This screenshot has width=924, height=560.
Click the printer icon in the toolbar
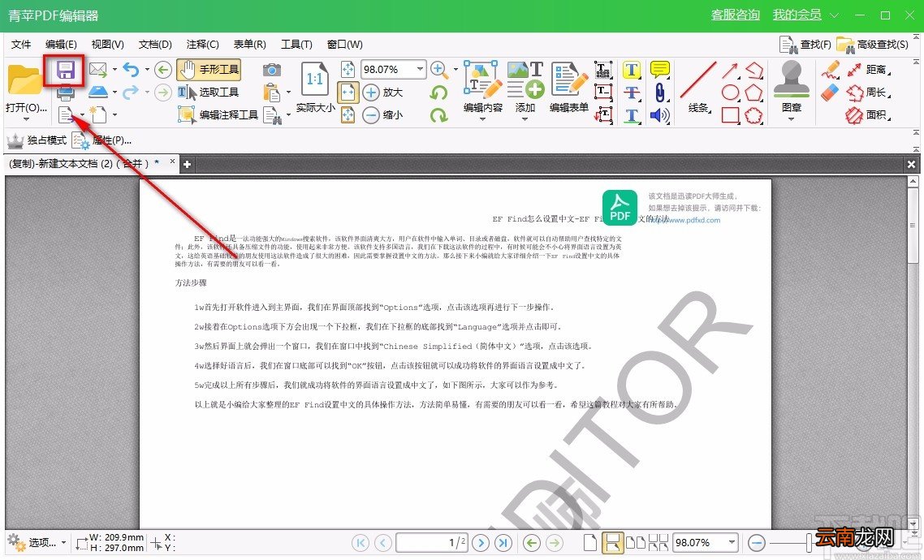65,93
